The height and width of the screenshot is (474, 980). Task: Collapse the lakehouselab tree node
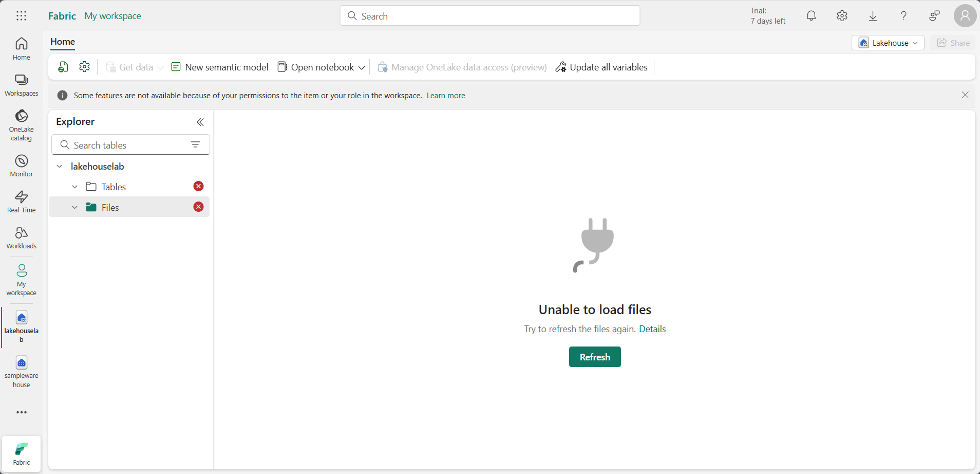(60, 166)
